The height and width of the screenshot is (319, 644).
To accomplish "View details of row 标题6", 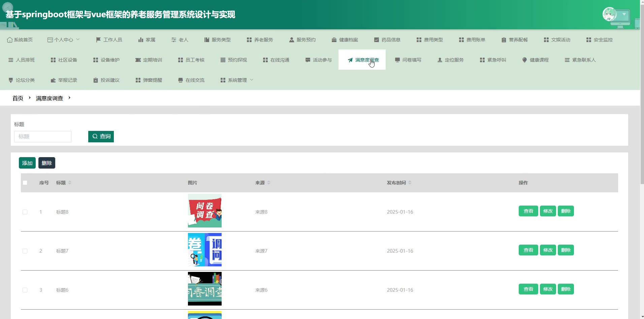I will pos(528,289).
